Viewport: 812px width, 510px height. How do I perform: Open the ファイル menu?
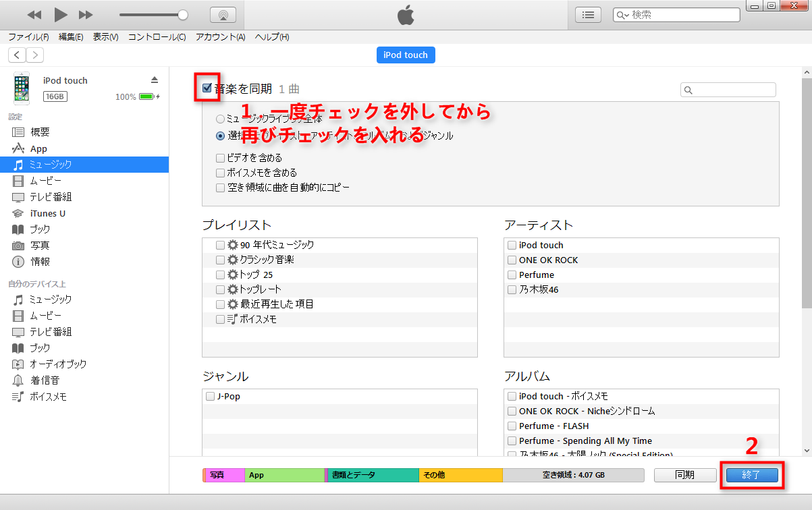click(x=28, y=37)
